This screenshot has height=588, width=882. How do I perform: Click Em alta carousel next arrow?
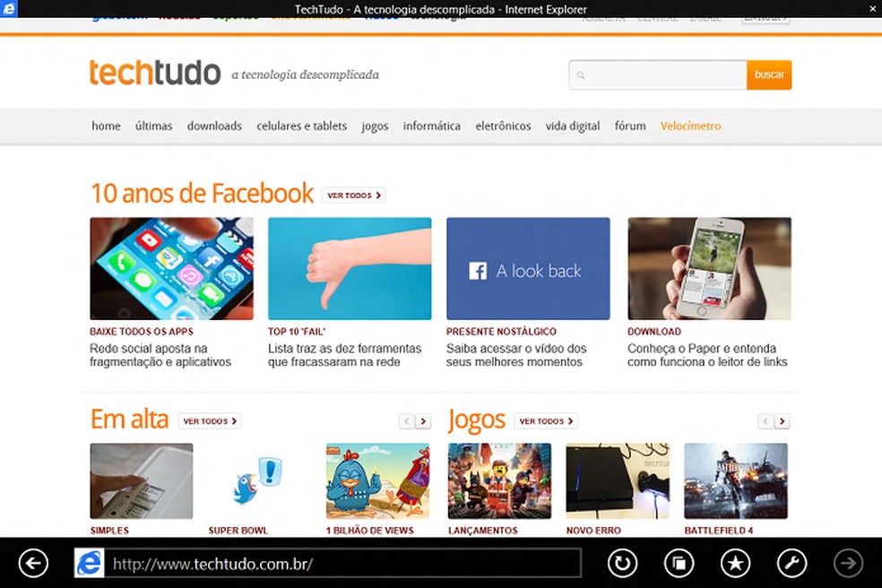(x=423, y=421)
